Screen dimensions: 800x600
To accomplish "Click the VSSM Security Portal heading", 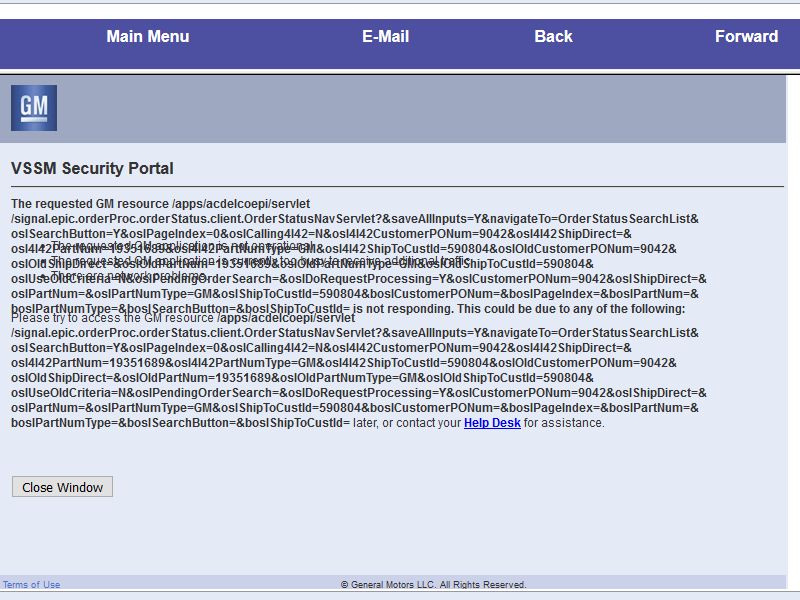I will (92, 168).
